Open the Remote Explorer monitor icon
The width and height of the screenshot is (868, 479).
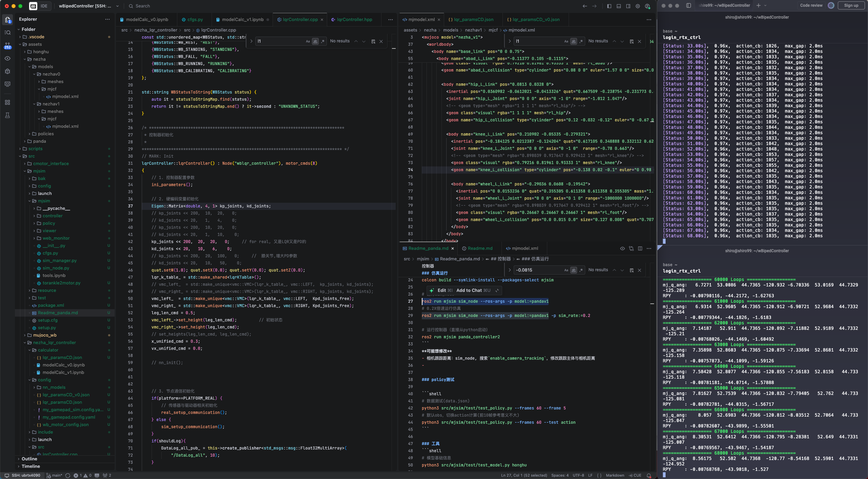(7, 84)
